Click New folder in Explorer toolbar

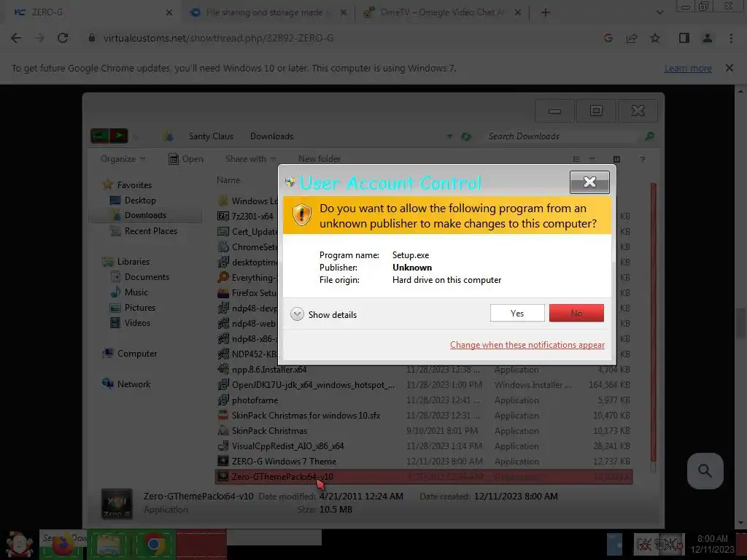(320, 159)
